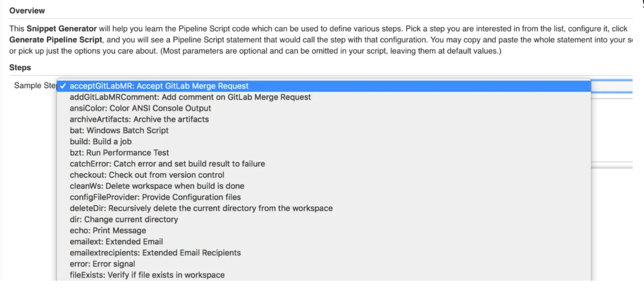Select bzt: Run Performance Test
Image resolution: width=644 pixels, height=295 pixels.
(120, 153)
